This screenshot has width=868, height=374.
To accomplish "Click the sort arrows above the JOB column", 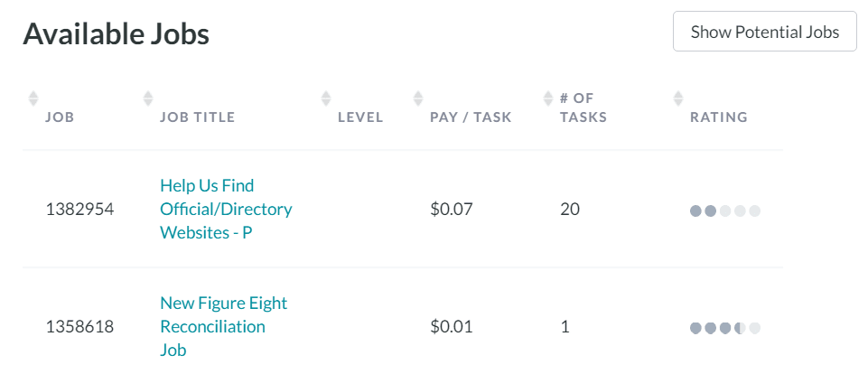I will [33, 98].
